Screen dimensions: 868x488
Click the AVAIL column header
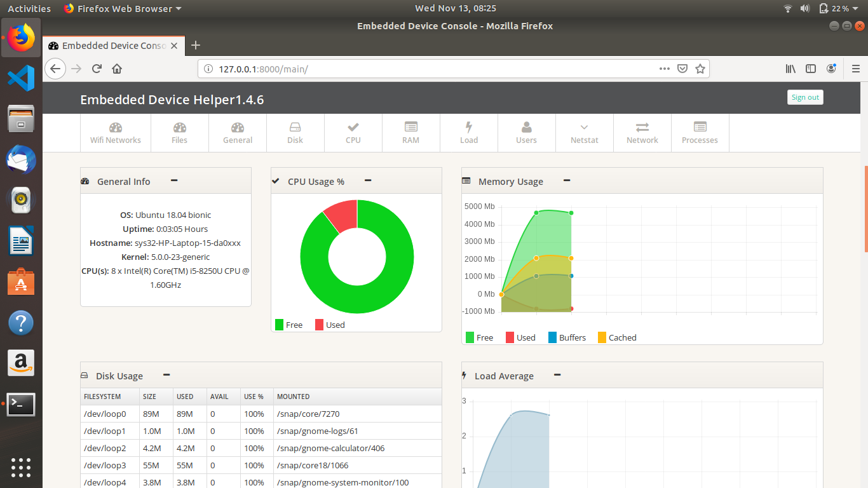click(224, 396)
